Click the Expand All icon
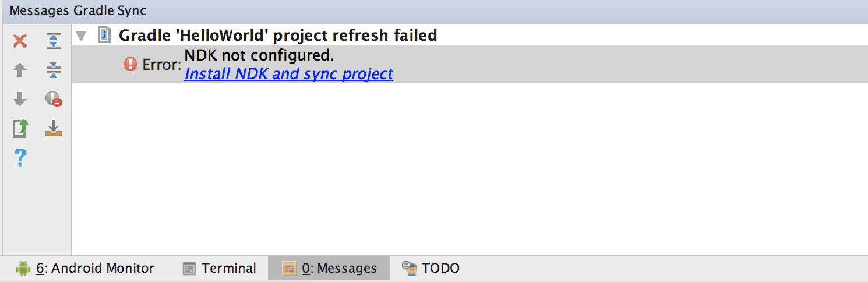Image resolution: width=868 pixels, height=282 pixels. coord(54,41)
